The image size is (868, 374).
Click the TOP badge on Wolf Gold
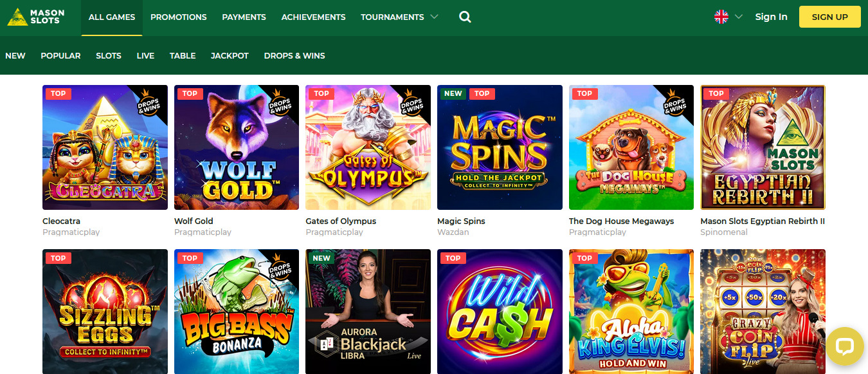(190, 93)
